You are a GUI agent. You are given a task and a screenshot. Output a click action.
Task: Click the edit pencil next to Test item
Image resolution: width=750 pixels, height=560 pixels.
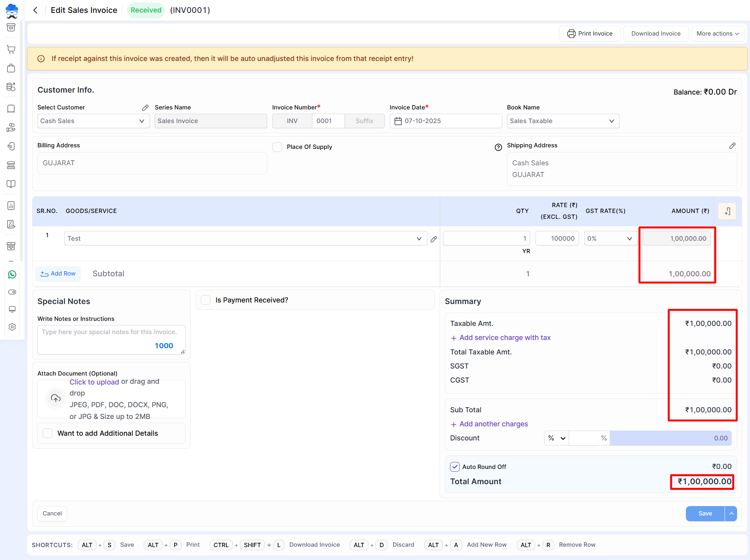click(434, 239)
